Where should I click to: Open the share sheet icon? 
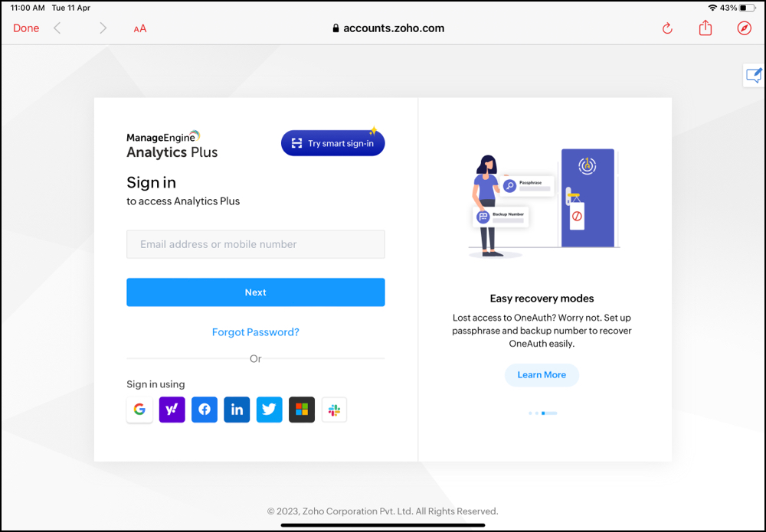pyautogui.click(x=705, y=28)
